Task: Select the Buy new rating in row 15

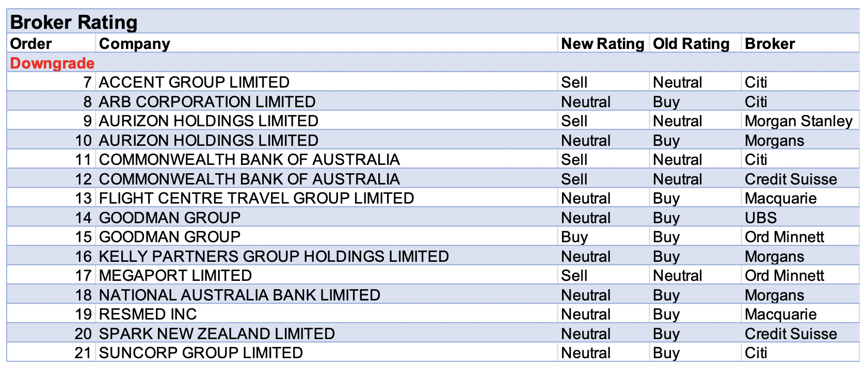Action: pyautogui.click(x=574, y=237)
